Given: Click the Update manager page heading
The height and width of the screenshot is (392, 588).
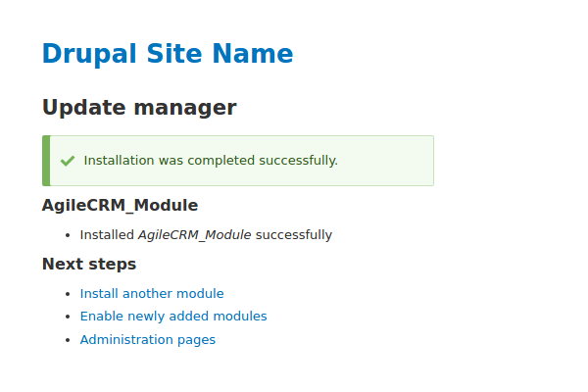Looking at the screenshot, I should [139, 108].
